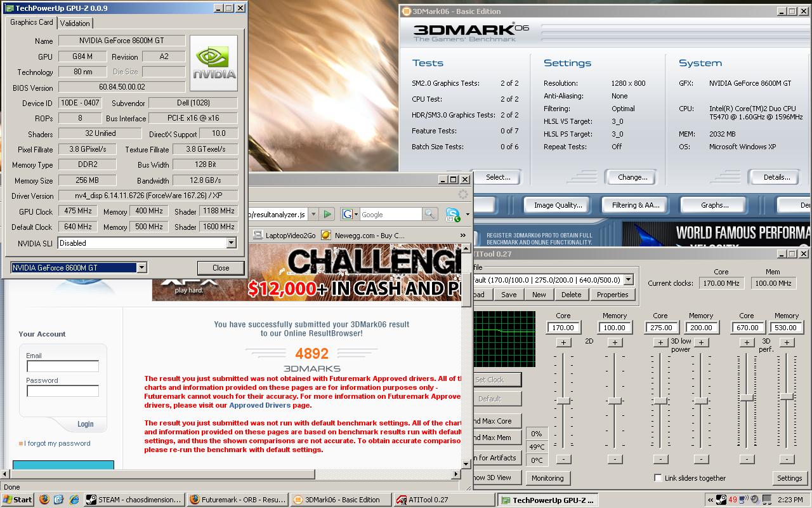
Task: Open the NVIDIA SLI dropdown in GPU-Z
Action: tap(231, 243)
